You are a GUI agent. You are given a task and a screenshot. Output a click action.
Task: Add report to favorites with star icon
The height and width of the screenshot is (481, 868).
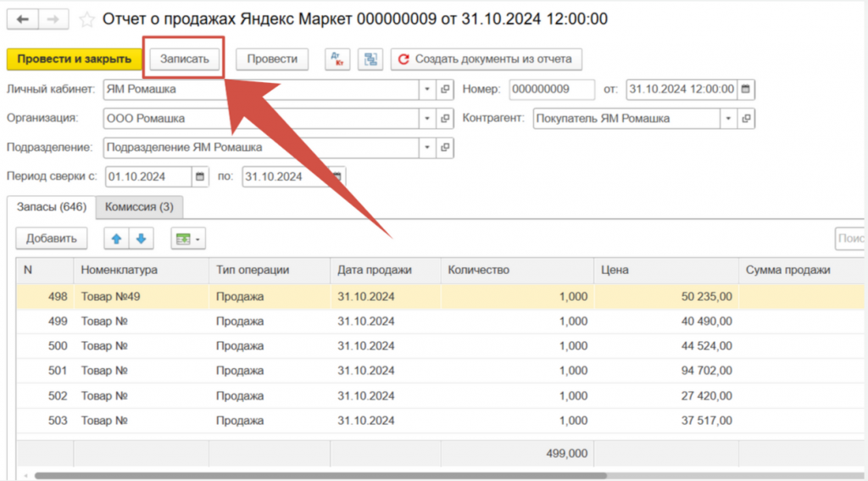point(86,19)
